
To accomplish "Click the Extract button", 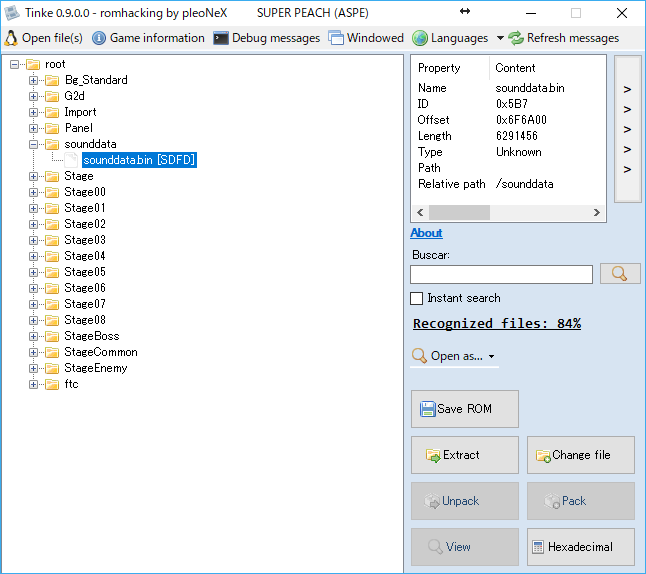I will [465, 455].
